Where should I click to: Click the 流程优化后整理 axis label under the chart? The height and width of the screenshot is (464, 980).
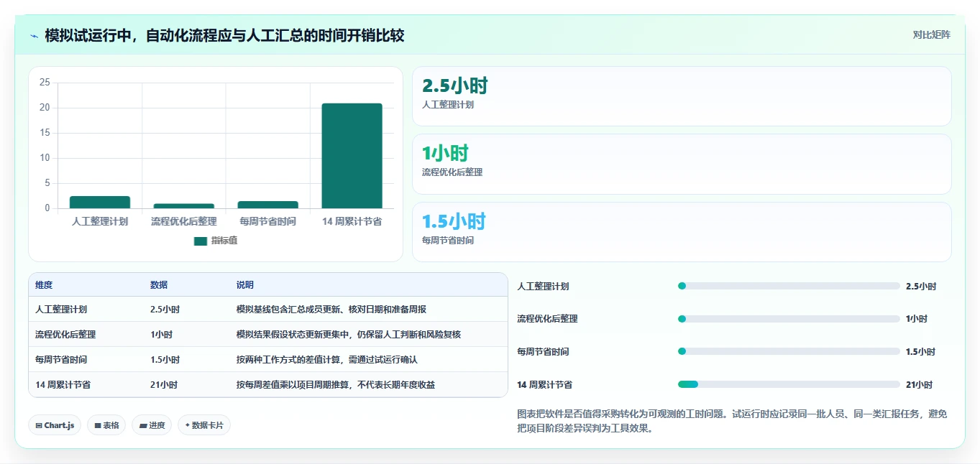(x=184, y=221)
